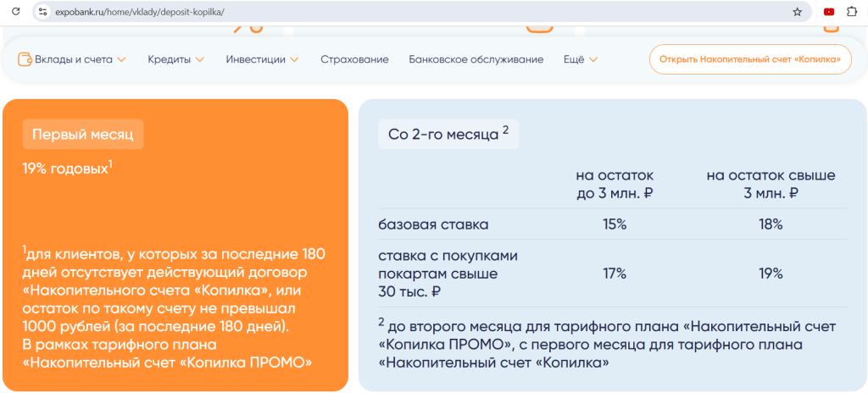This screenshot has height=393, width=868.
Task: Open the red YouTube extension icon
Action: click(829, 12)
